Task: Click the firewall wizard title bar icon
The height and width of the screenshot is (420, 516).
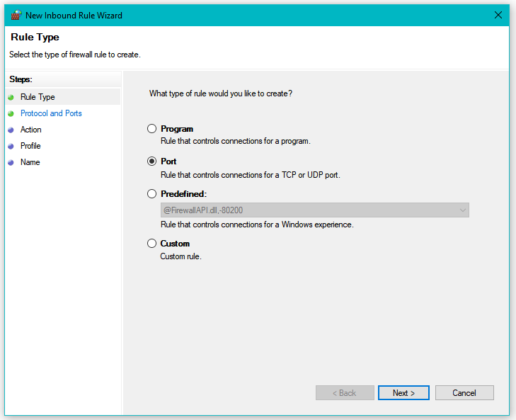Action: click(16, 15)
